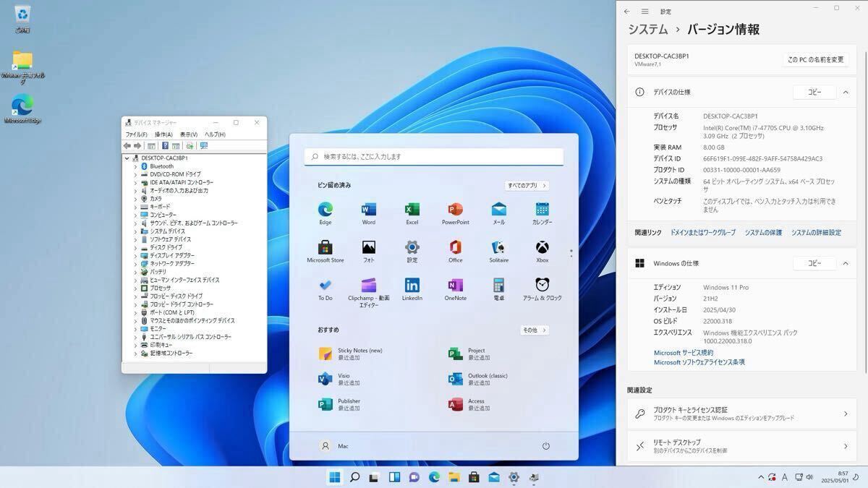This screenshot has height=488, width=868.
Task: Expand the ディスプレイ アダプター node
Action: click(135, 255)
